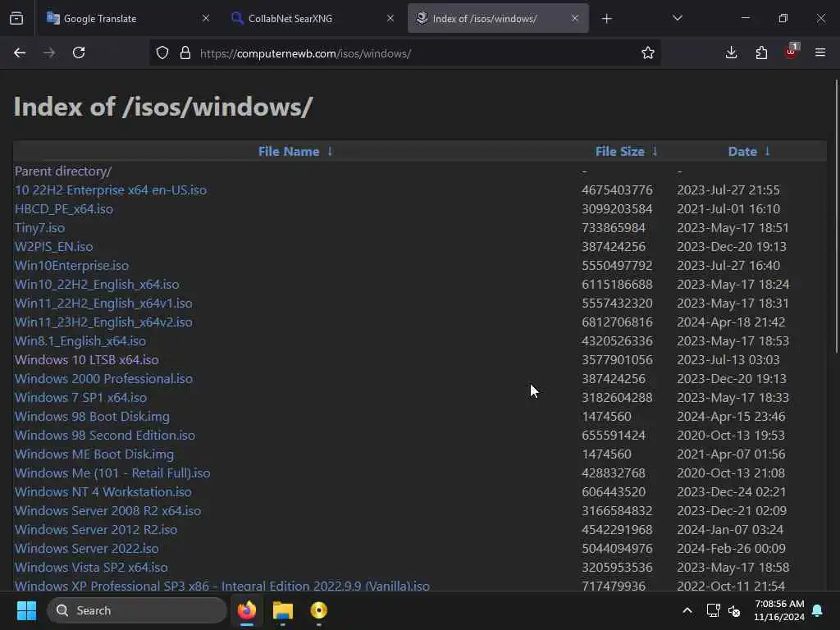Viewport: 840px width, 630px height.
Task: Close the Index of /isos/windows/ tab
Action: (575, 19)
